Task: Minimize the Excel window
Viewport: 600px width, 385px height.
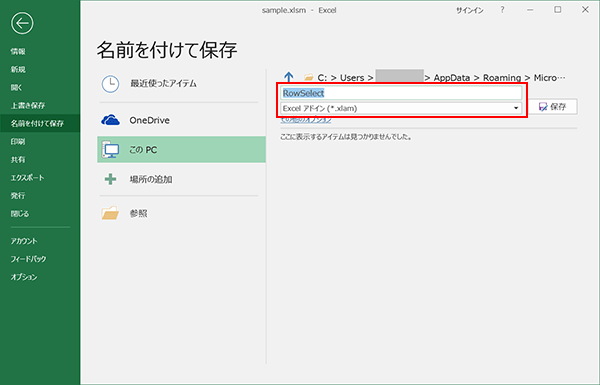Action: [x=530, y=10]
